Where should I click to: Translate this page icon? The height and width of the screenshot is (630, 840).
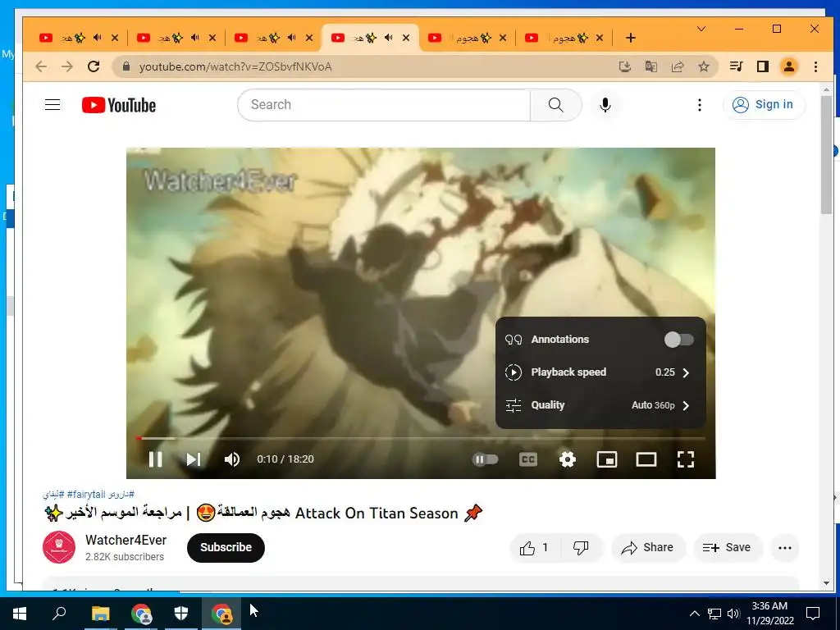tap(651, 66)
